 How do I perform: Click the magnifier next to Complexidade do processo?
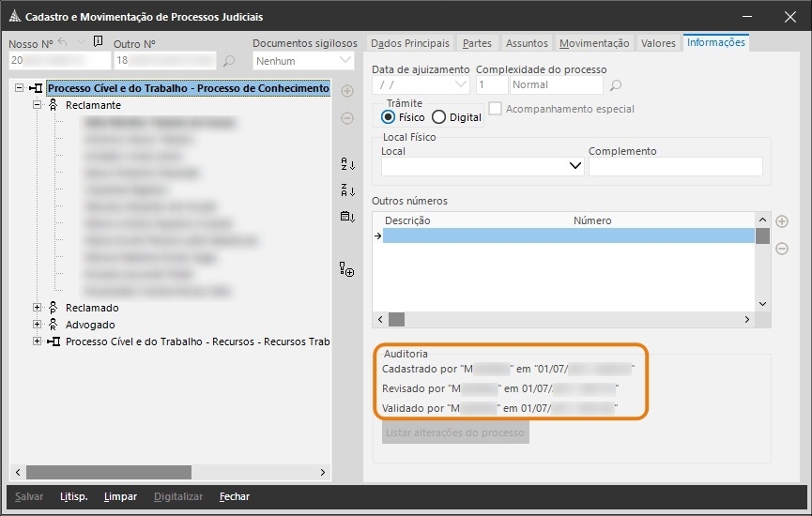pyautogui.click(x=616, y=85)
